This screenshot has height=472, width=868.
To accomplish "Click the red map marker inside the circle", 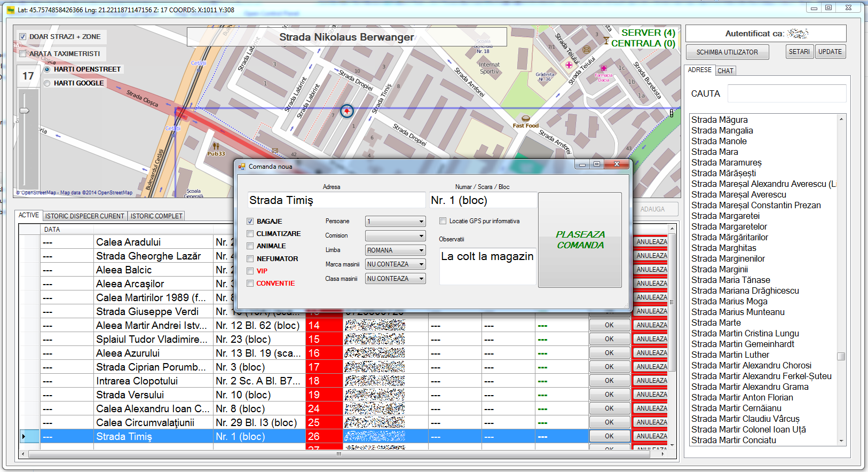I will coord(347,111).
